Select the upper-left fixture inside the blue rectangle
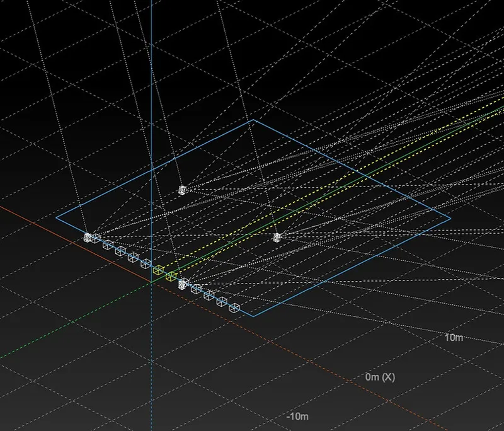Image resolution: width=504 pixels, height=431 pixels. (x=182, y=190)
